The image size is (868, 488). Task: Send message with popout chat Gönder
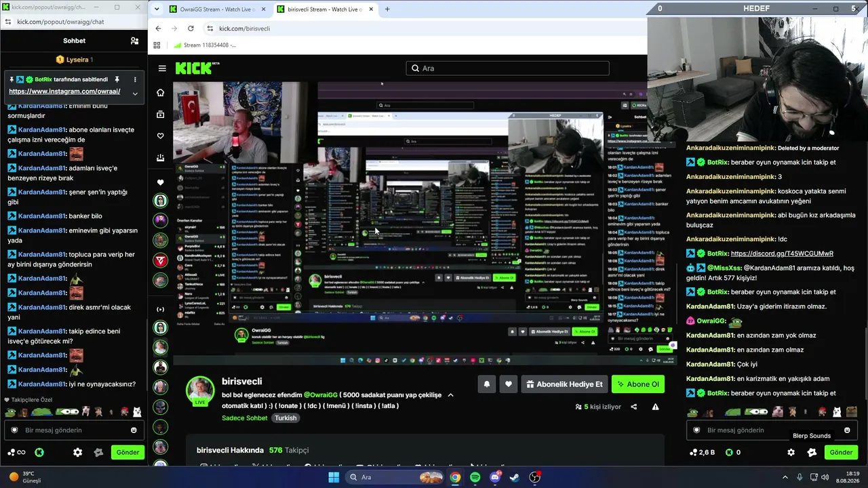click(127, 452)
